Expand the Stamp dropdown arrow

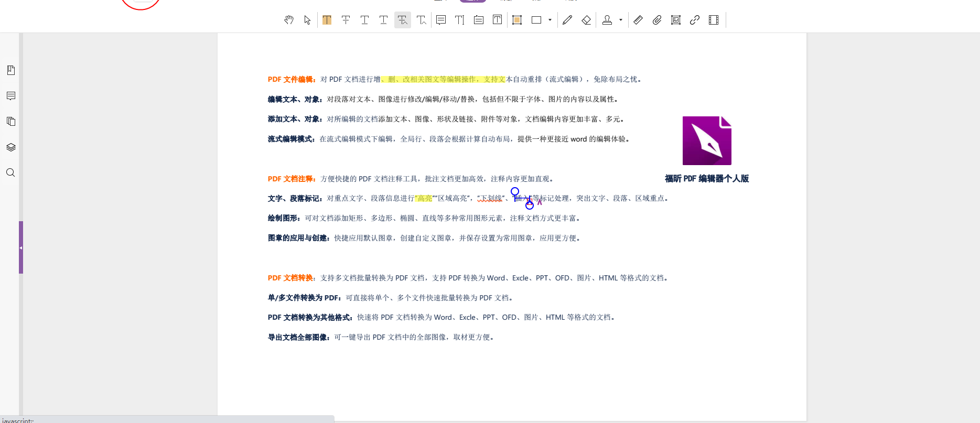click(x=621, y=20)
